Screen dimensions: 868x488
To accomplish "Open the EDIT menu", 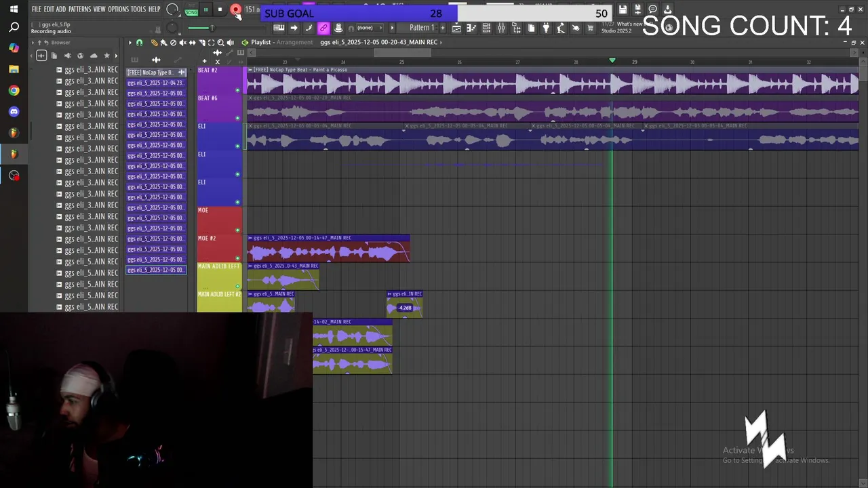I will 49,9.
